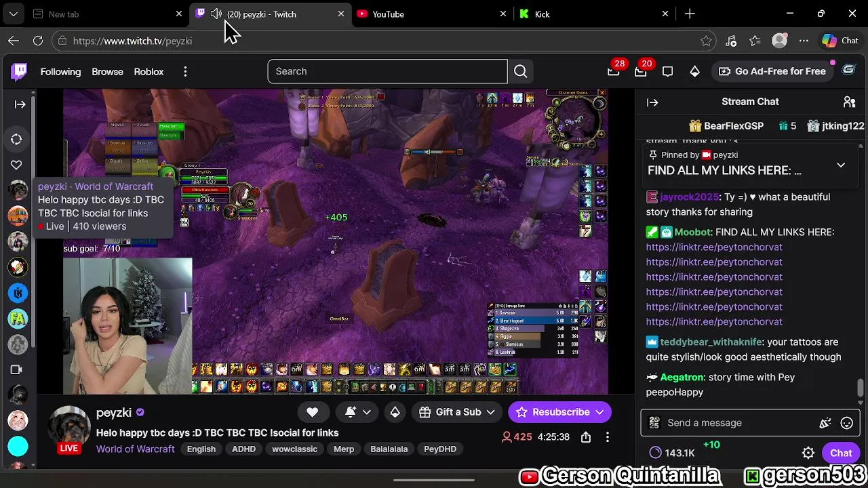
Task: Click Go Ad-Free for Free button
Action: click(x=772, y=71)
